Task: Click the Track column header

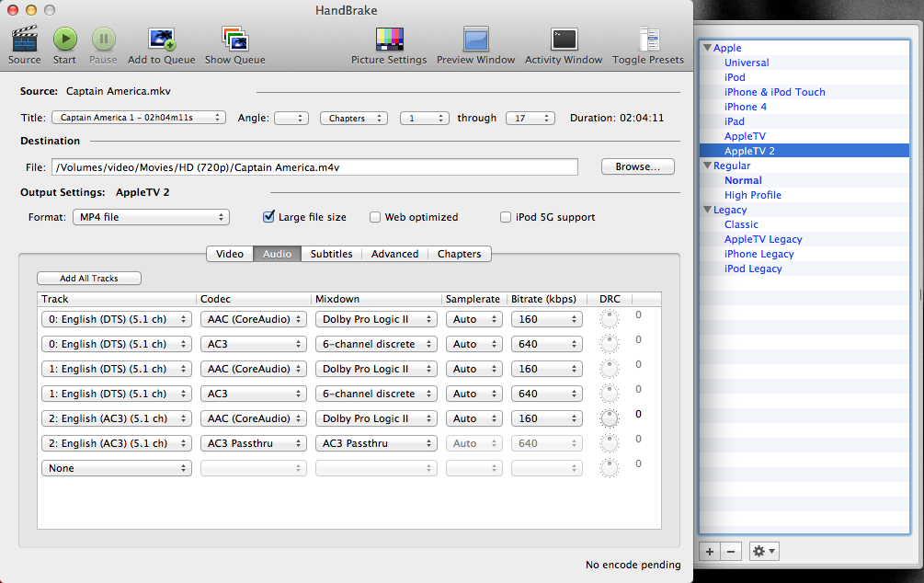Action: click(117, 299)
